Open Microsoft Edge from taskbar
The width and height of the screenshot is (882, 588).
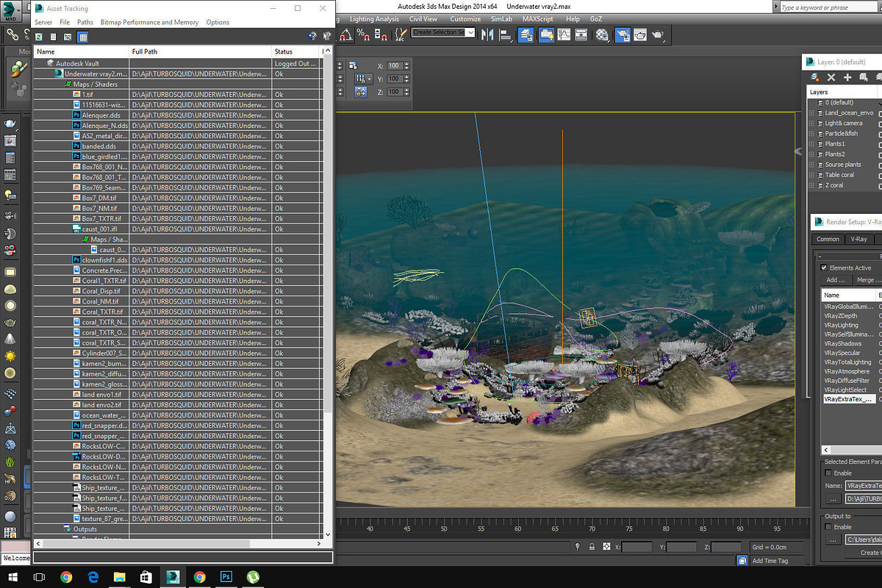pyautogui.click(x=93, y=577)
